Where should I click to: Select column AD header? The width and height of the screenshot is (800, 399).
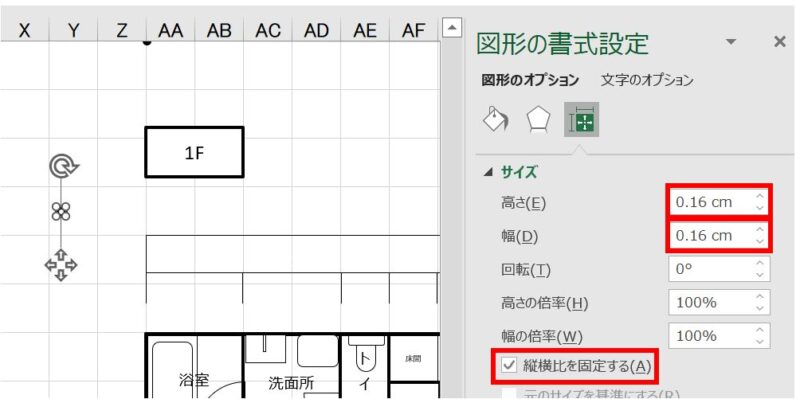(316, 31)
